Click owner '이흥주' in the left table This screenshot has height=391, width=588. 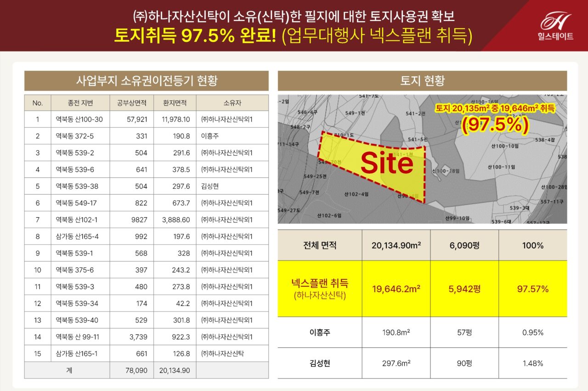pos(210,136)
